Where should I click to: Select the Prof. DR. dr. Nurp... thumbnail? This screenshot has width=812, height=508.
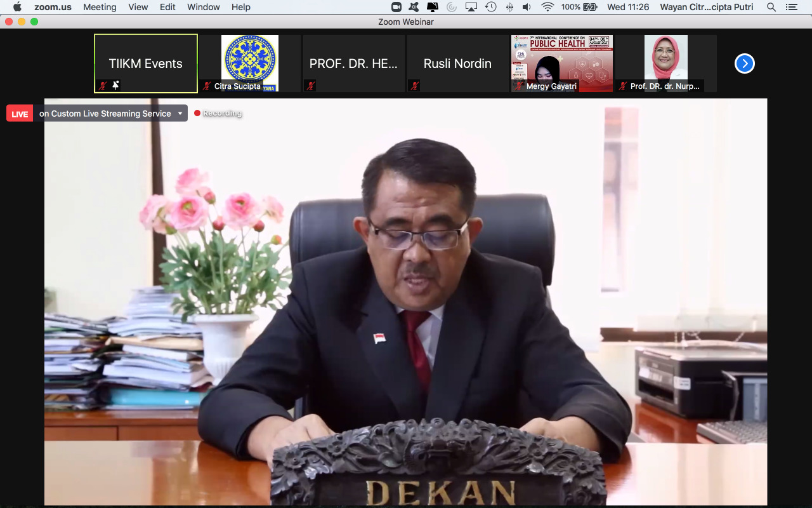tap(666, 63)
